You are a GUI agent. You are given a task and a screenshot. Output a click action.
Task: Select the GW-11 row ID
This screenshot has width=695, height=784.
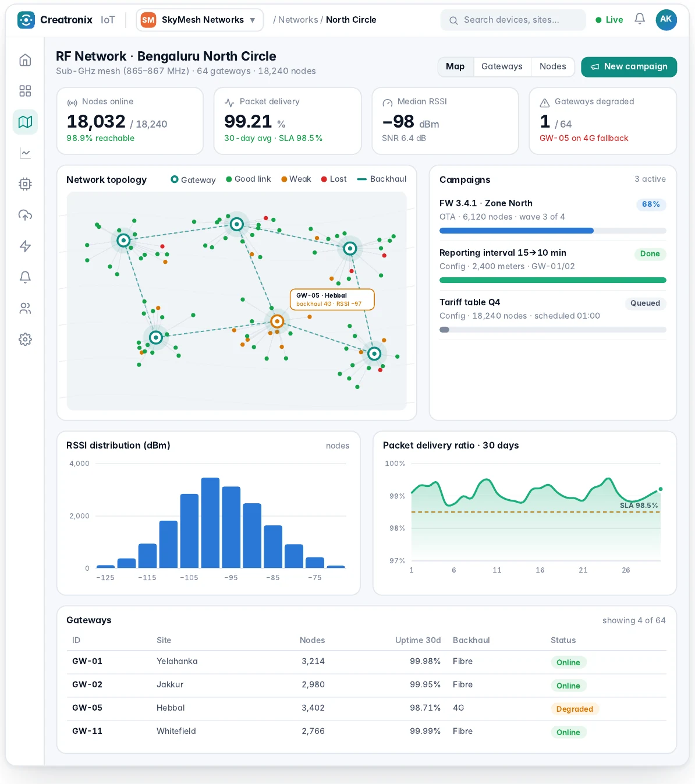coord(87,731)
